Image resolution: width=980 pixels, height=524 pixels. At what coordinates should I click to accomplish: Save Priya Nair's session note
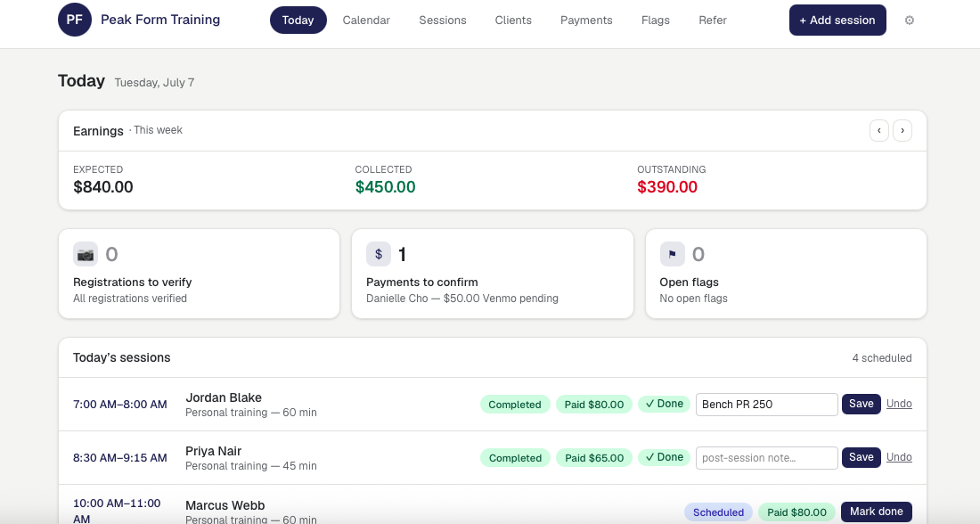tap(862, 457)
